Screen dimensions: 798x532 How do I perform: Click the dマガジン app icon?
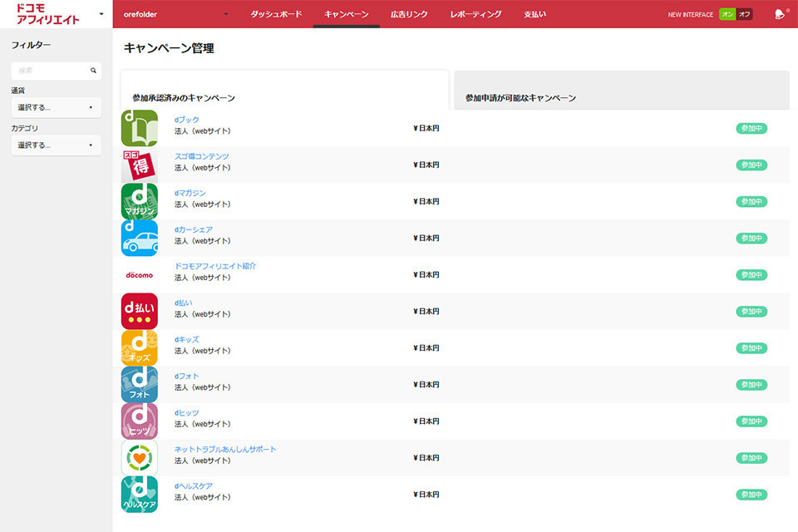(x=140, y=202)
